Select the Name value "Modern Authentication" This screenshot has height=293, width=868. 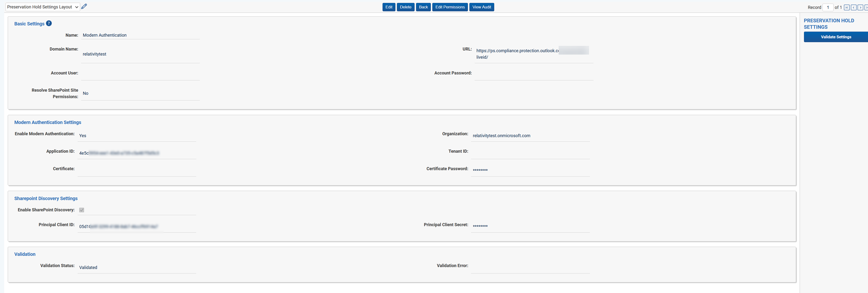coord(105,35)
